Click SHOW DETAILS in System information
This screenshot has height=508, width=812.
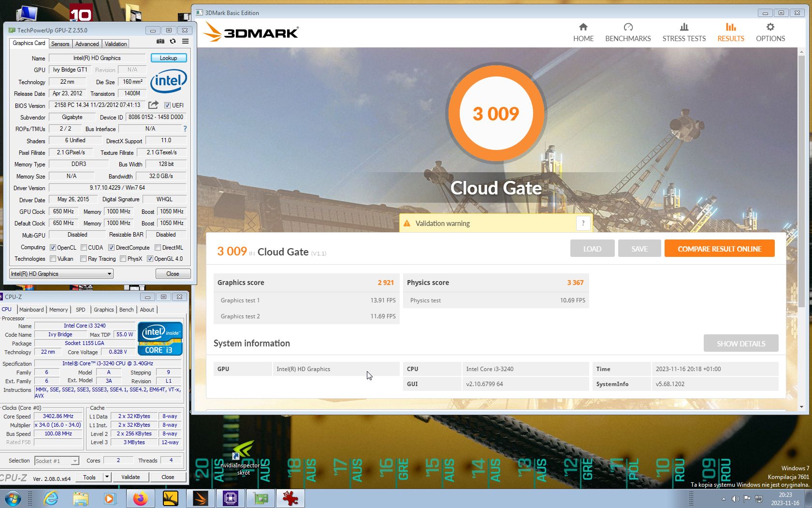741,344
